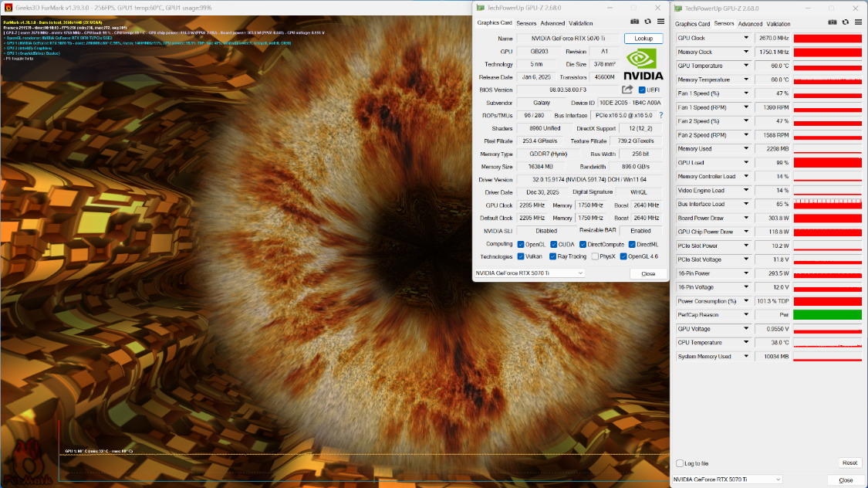
Task: Click the GPU-Z title bar icon of Sensors window
Action: pyautogui.click(x=678, y=8)
